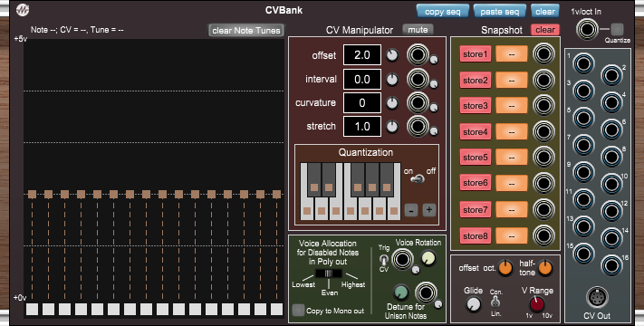Clear the sequence with top blue clear button
The image size is (644, 326).
pos(544,11)
